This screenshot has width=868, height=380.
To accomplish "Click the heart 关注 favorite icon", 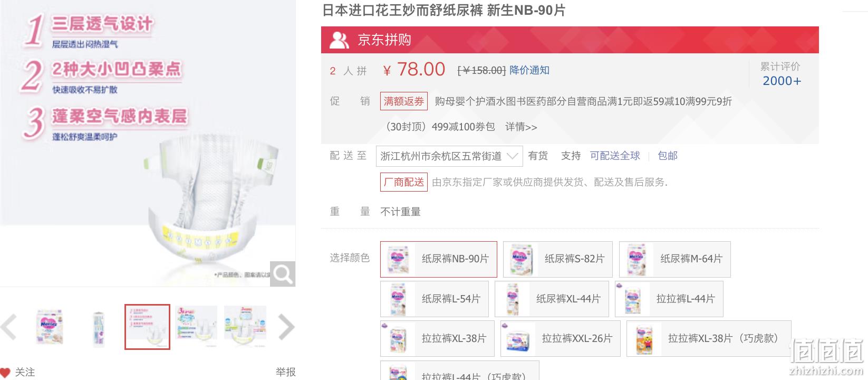I will pos(5,373).
